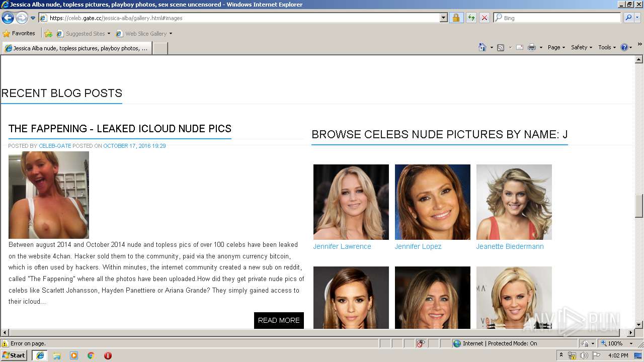This screenshot has width=644, height=362.
Task: Click Add to Favorites Bar icon
Action: point(48,34)
